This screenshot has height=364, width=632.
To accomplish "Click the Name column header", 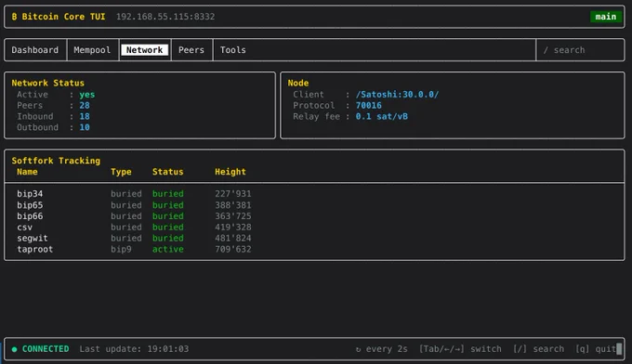I will (27, 172).
